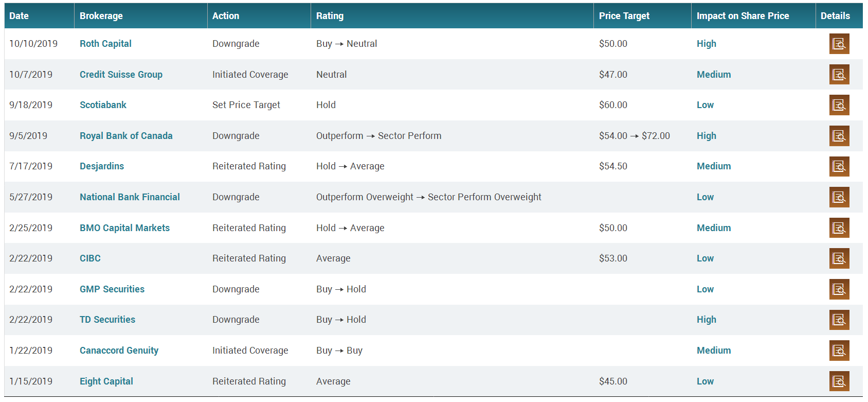Viewport: 868px width, 402px height.
Task: Show details icon for Desjardins rating
Action: pyautogui.click(x=839, y=166)
